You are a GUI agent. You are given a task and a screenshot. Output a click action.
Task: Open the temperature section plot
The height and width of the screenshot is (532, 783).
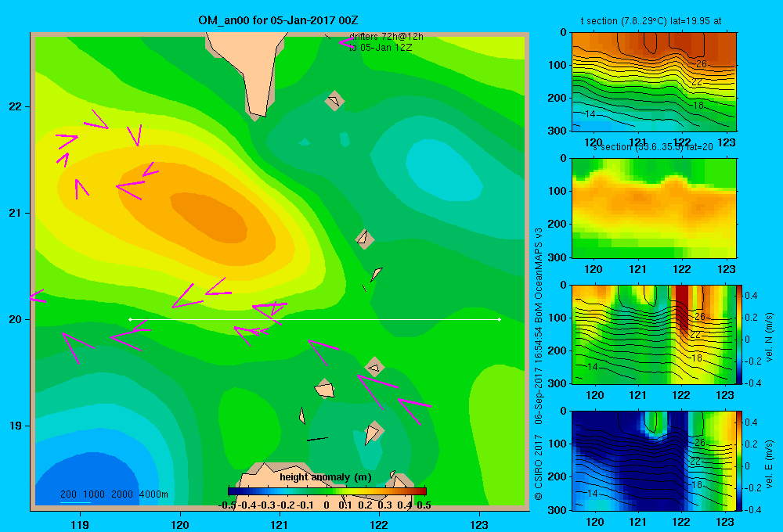point(654,81)
